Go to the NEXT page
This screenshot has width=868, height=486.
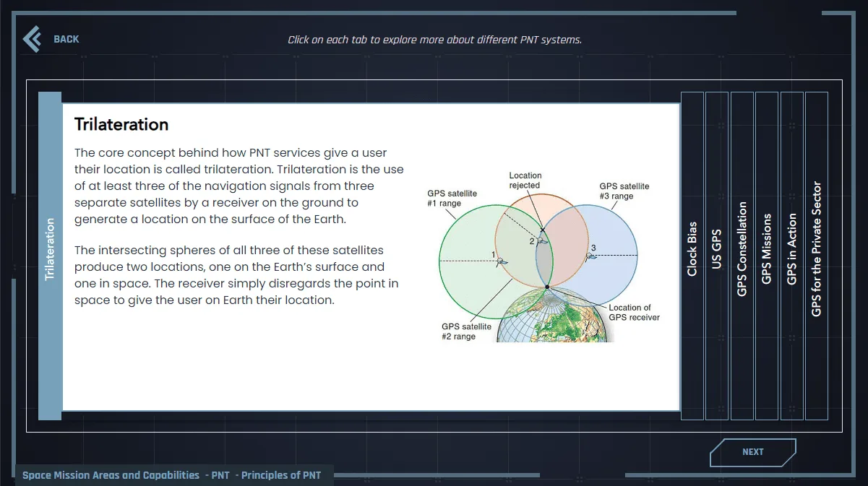pos(752,452)
